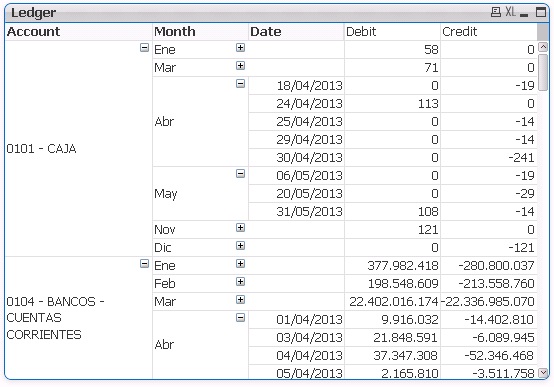
Task: Select 0104 - BANCOS - CUENTAS CORRIENTES cell
Action: 79,318
